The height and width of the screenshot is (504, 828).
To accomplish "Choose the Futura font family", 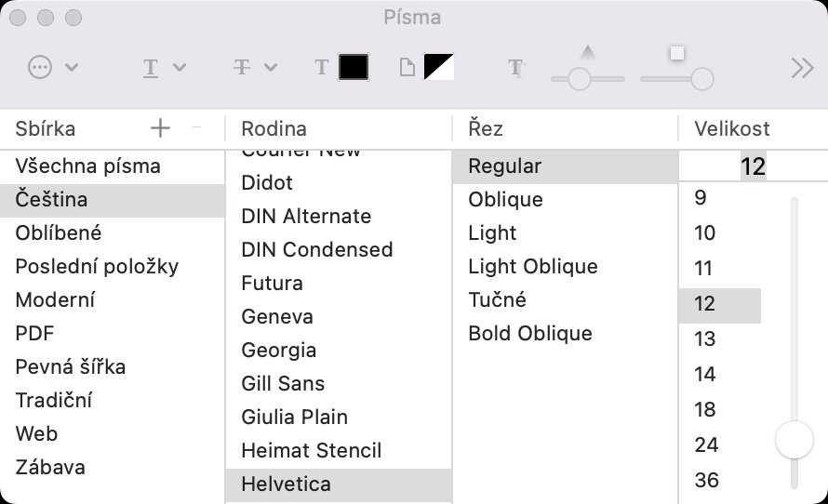I will click(x=272, y=284).
